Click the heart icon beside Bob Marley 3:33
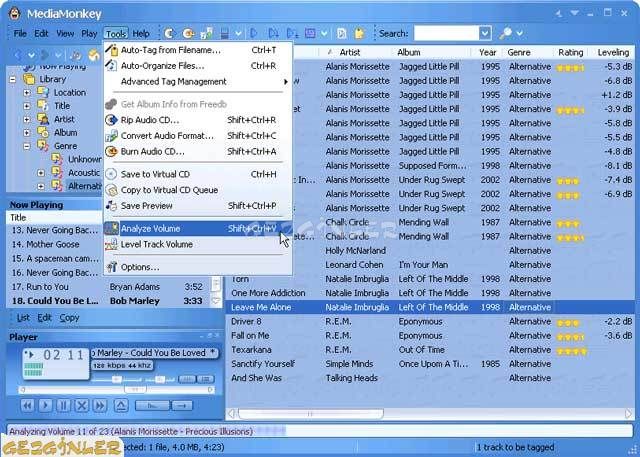 tap(216, 301)
